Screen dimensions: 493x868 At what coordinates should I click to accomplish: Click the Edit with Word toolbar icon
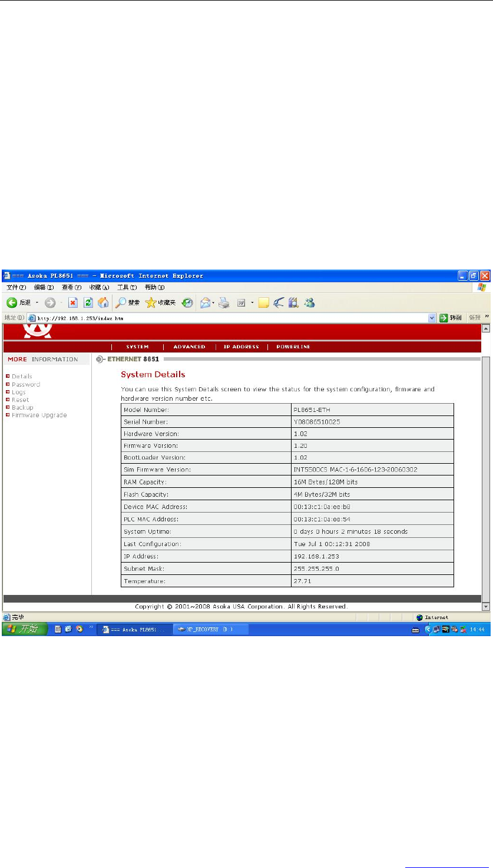(x=241, y=302)
